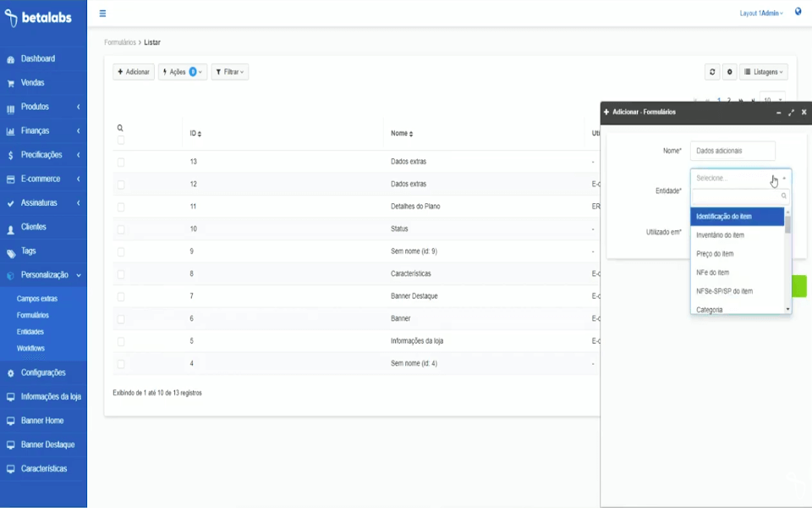Click the globe icon in the header
Screen dimensions: 812x508
798,12
